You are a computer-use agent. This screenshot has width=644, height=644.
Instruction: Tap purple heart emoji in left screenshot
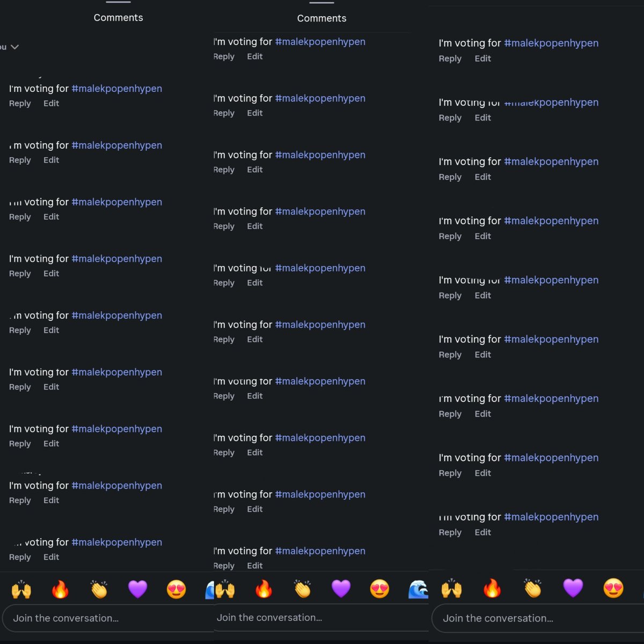tap(137, 589)
